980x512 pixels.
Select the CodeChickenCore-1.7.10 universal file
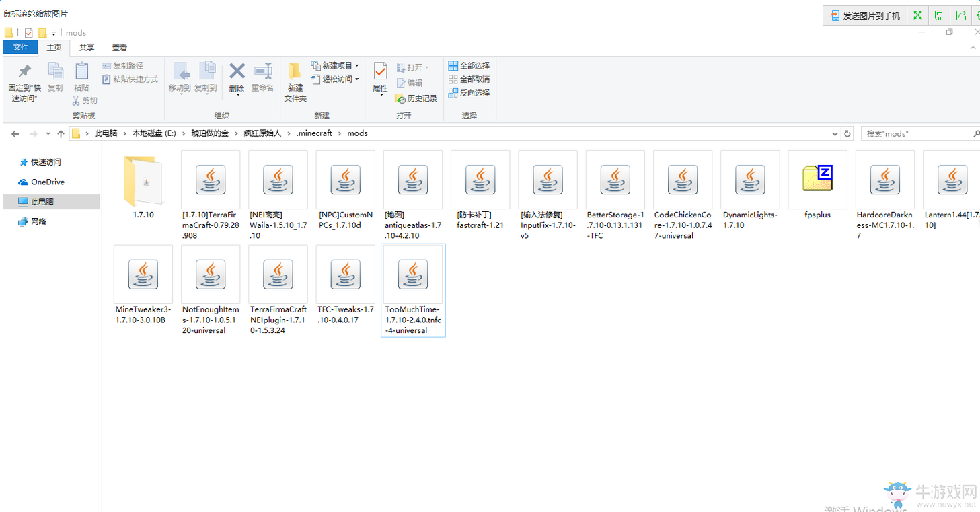(683, 195)
